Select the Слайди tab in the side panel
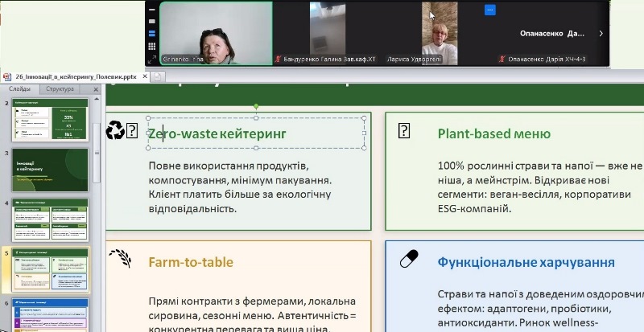644x332 pixels. pos(20,89)
